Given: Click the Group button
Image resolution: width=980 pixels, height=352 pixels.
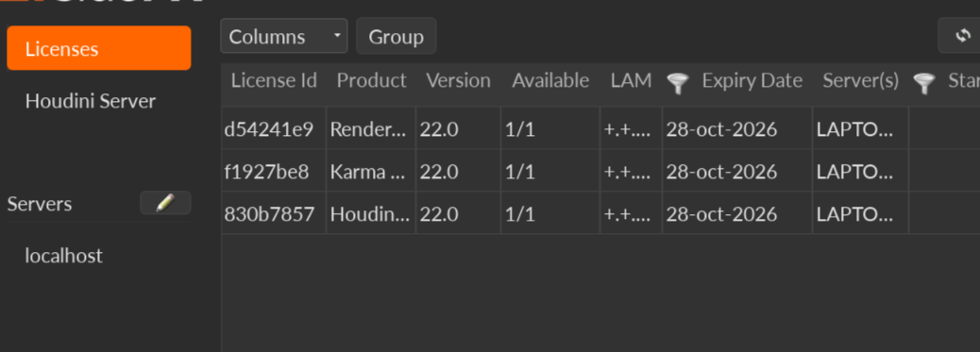Looking at the screenshot, I should point(397,36).
